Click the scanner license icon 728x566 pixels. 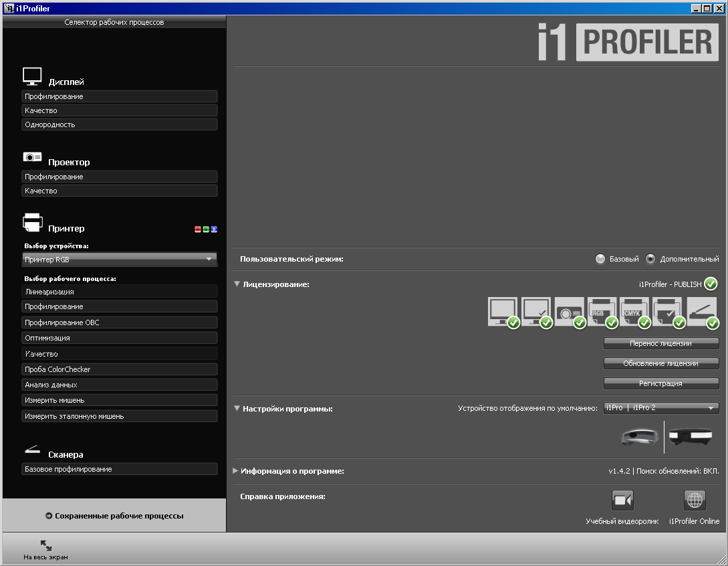tap(703, 312)
